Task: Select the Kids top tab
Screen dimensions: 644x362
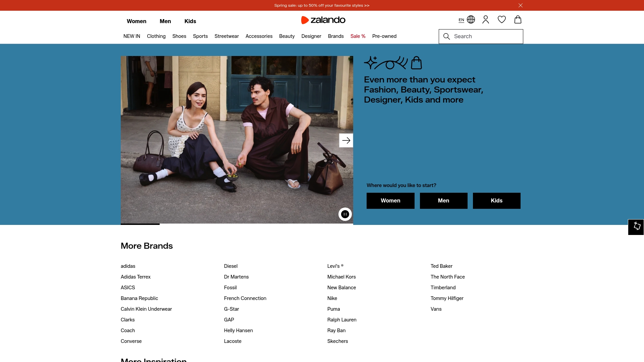Action: click(x=190, y=21)
